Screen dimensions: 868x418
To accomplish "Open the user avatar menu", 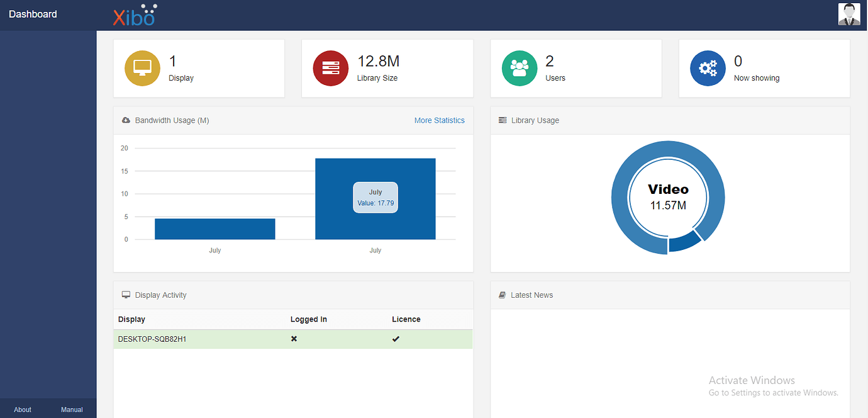I will 849,14.
